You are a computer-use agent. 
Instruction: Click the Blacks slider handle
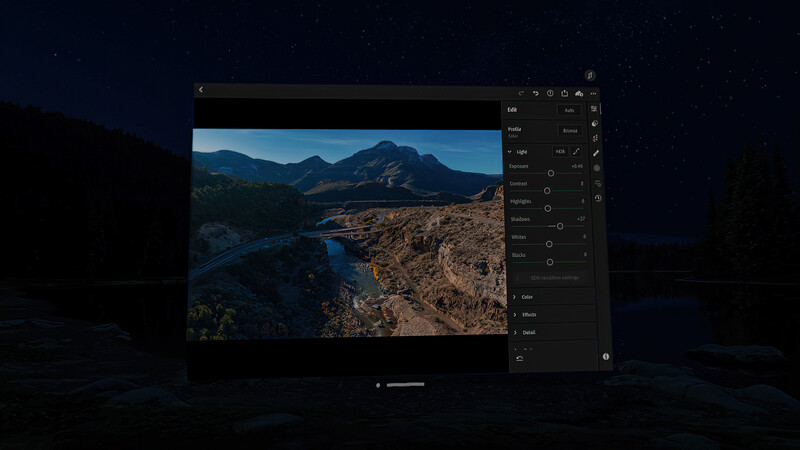(549, 262)
